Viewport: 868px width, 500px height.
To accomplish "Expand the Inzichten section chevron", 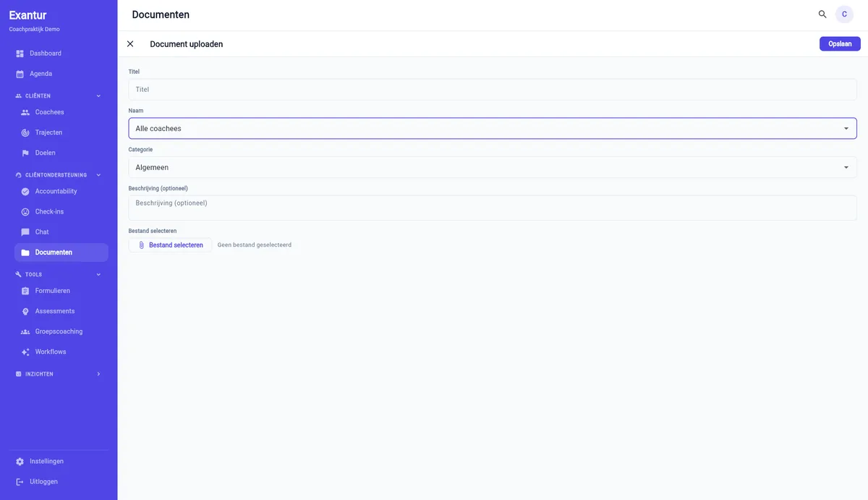I will [x=98, y=374].
